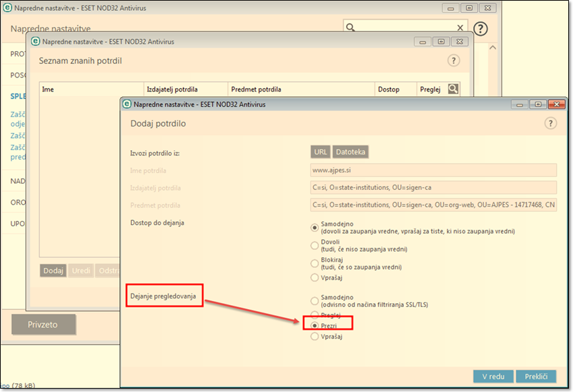The height and width of the screenshot is (392, 573).
Task: Select the Dovoli radio option
Action: click(x=314, y=245)
